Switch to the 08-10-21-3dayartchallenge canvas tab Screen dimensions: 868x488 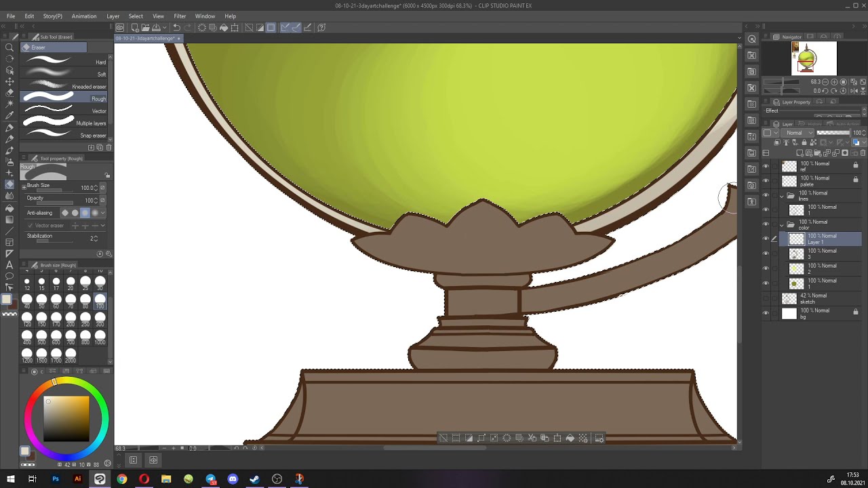pos(148,39)
